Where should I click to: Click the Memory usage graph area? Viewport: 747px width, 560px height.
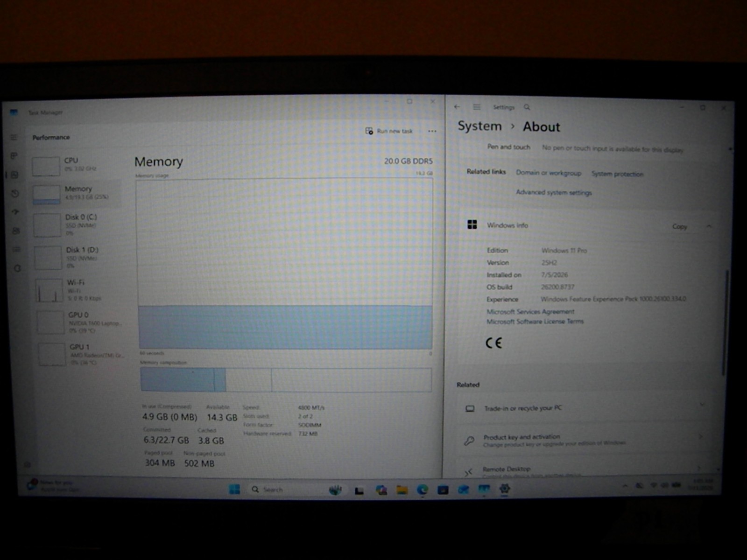[284, 264]
